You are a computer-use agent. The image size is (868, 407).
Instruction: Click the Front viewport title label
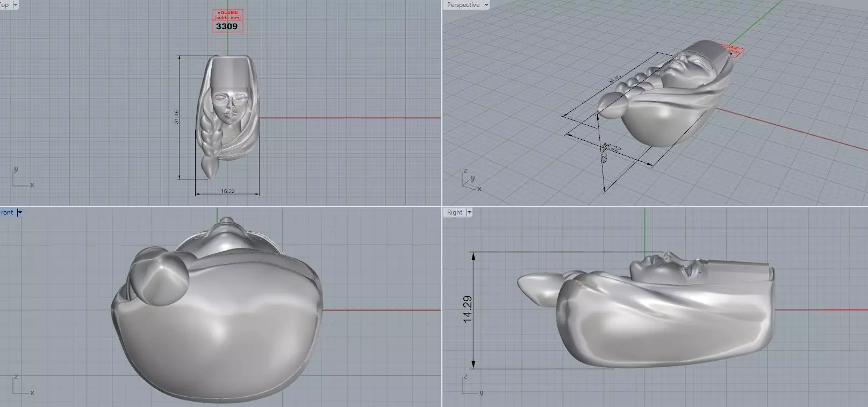6,212
